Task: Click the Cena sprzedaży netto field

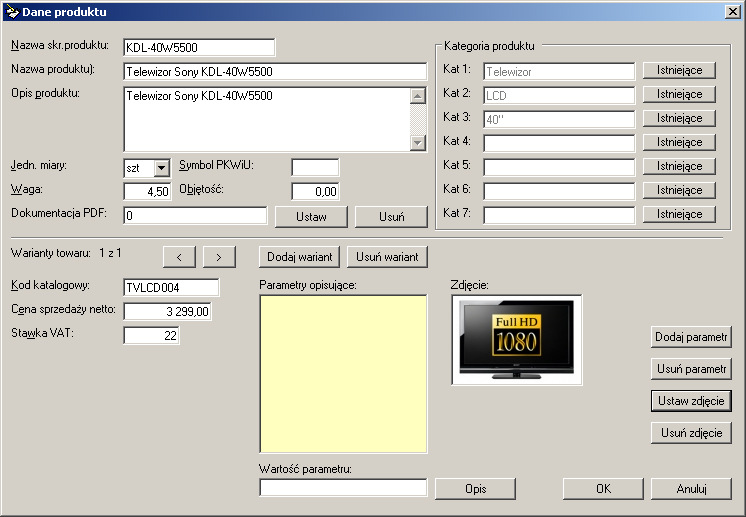Action: (167, 312)
